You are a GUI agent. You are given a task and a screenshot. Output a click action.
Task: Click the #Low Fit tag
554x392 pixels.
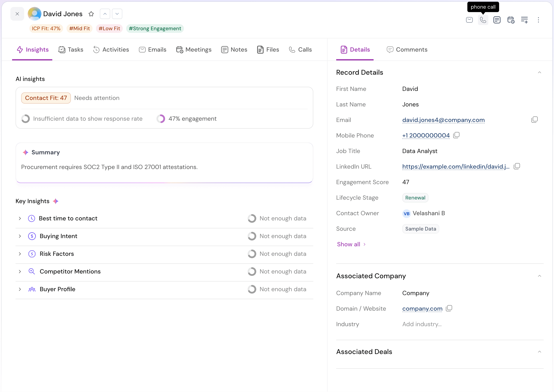pyautogui.click(x=109, y=28)
